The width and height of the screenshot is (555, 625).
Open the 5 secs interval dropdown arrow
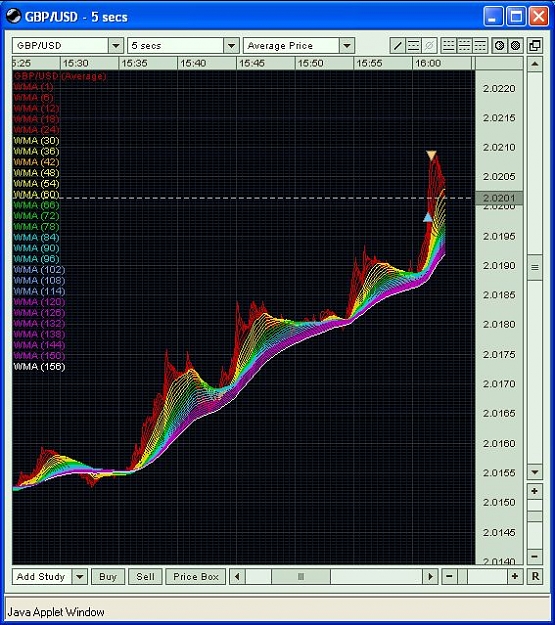231,46
